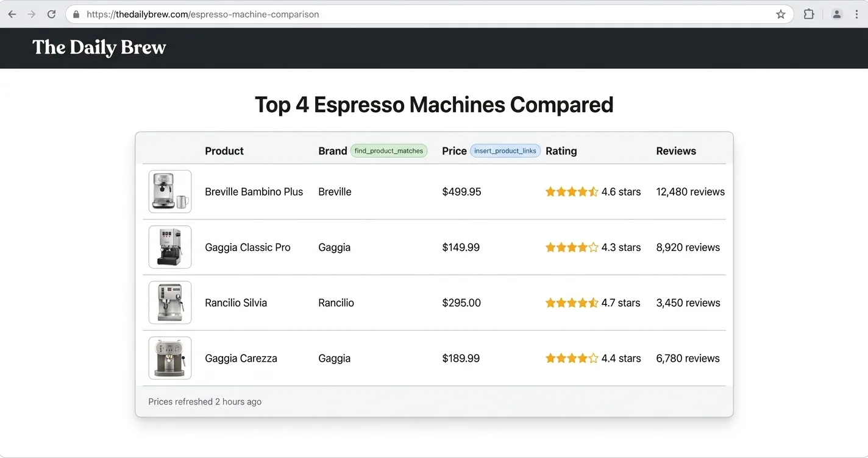Click the 6,780 reviews count
The width and height of the screenshot is (868, 458).
(688, 358)
